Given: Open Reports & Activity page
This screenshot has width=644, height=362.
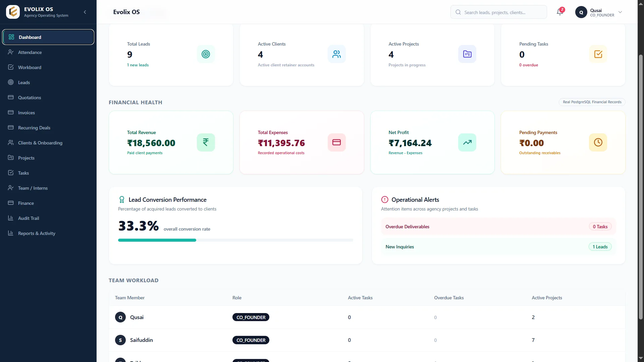Looking at the screenshot, I should click(x=48, y=233).
